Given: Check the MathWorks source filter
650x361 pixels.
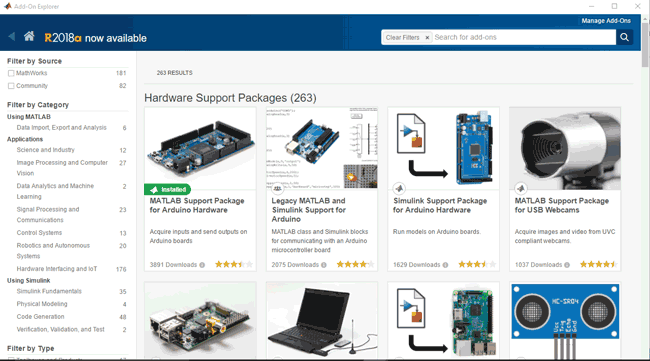Looking at the screenshot, I should click(11, 73).
